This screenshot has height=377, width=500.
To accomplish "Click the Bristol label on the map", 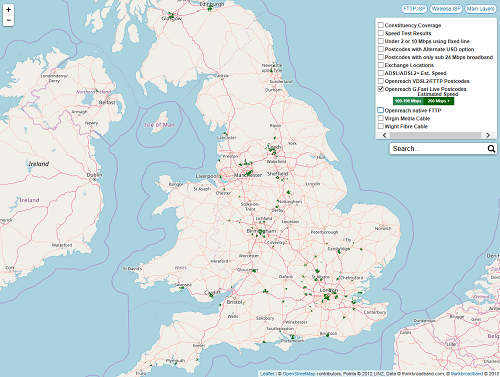I will pos(235,302).
